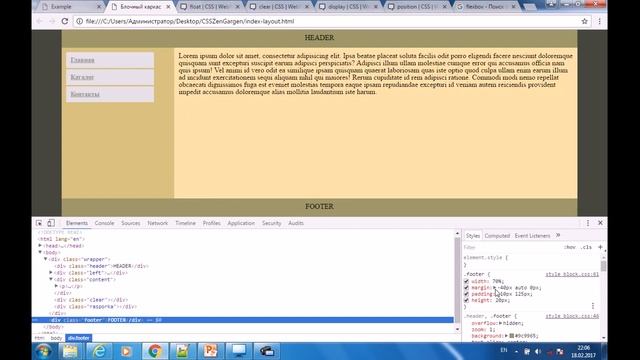Open File Explorer from the taskbar

coord(70,351)
